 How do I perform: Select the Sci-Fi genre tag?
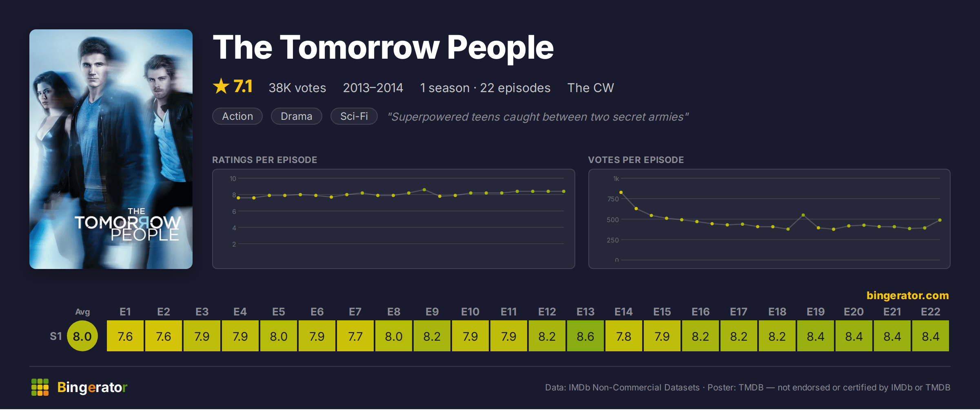tap(354, 117)
